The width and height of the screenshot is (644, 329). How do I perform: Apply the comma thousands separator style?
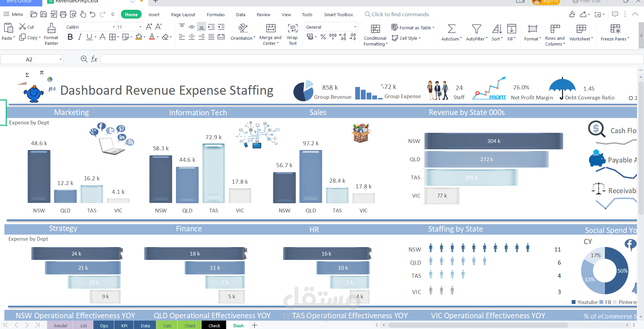point(333,37)
